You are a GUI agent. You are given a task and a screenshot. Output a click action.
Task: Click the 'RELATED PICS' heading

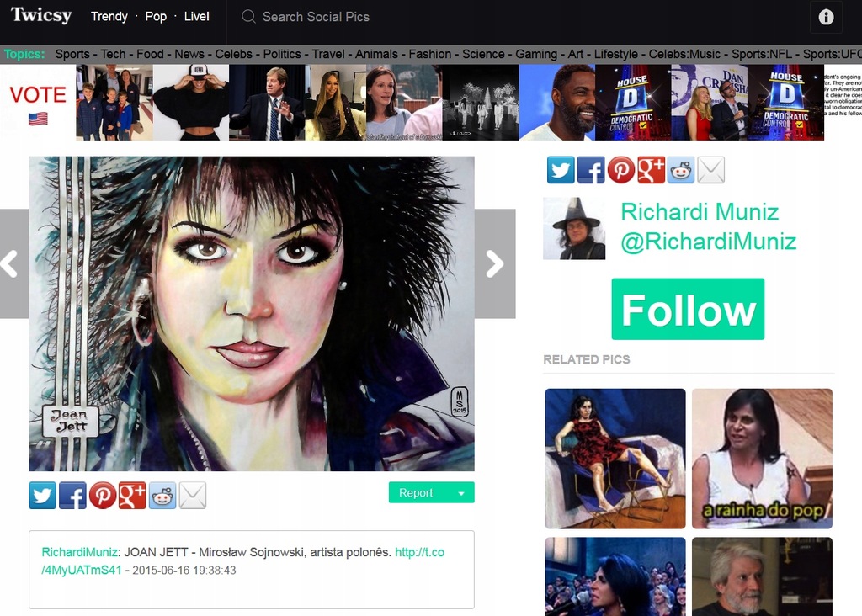(x=587, y=359)
